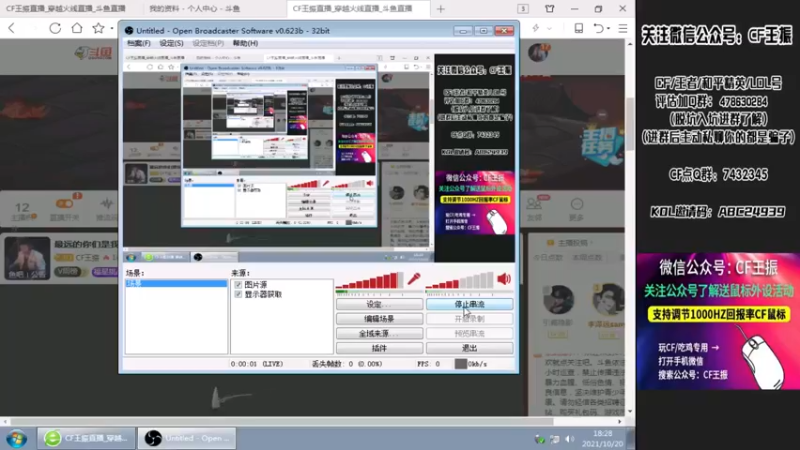Open the streamer avatar thumbnail on page left
Viewport: 800px width, 450px height.
click(x=28, y=258)
